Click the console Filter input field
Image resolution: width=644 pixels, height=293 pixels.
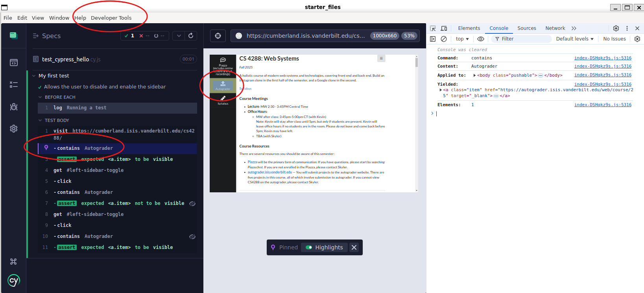(523, 39)
